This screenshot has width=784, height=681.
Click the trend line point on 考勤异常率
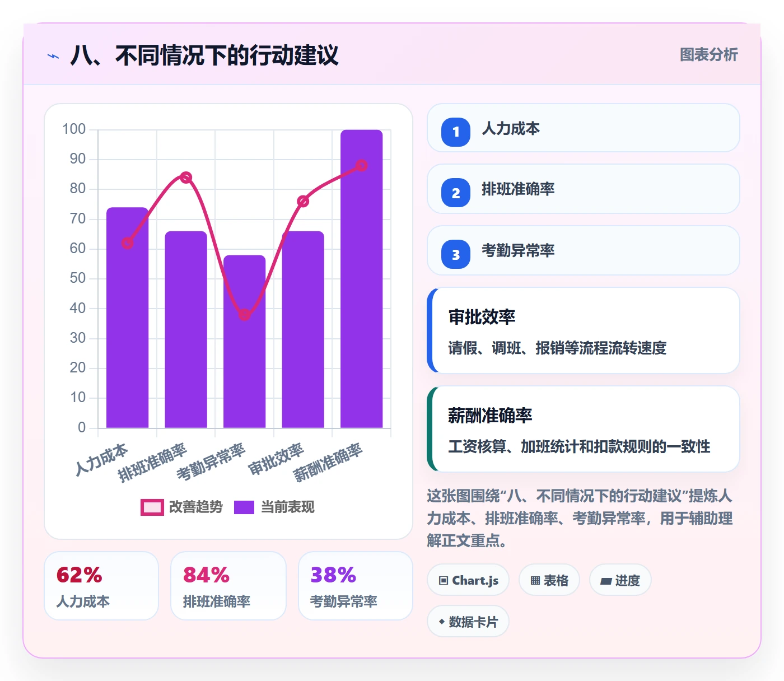tap(245, 315)
